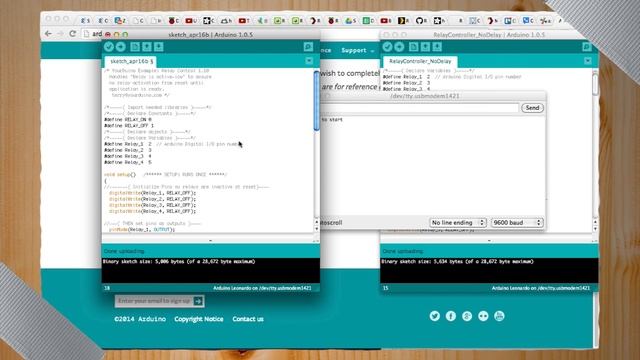
Task: Expand the Support menu on the Arduino website
Action: pos(358,50)
